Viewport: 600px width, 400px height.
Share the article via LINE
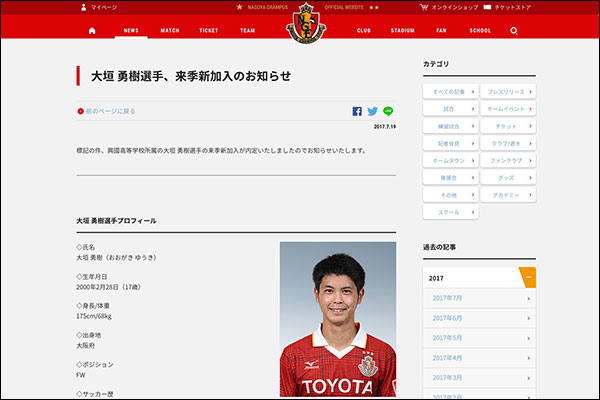tap(388, 111)
